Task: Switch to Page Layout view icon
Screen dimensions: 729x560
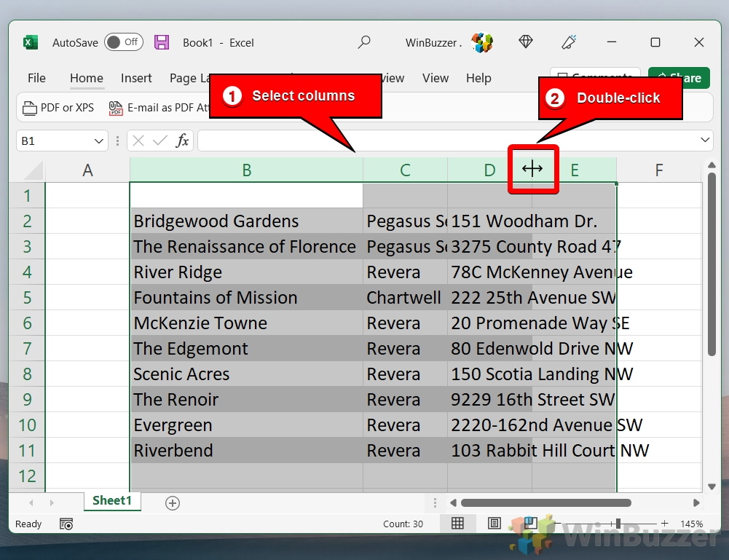Action: click(x=494, y=524)
